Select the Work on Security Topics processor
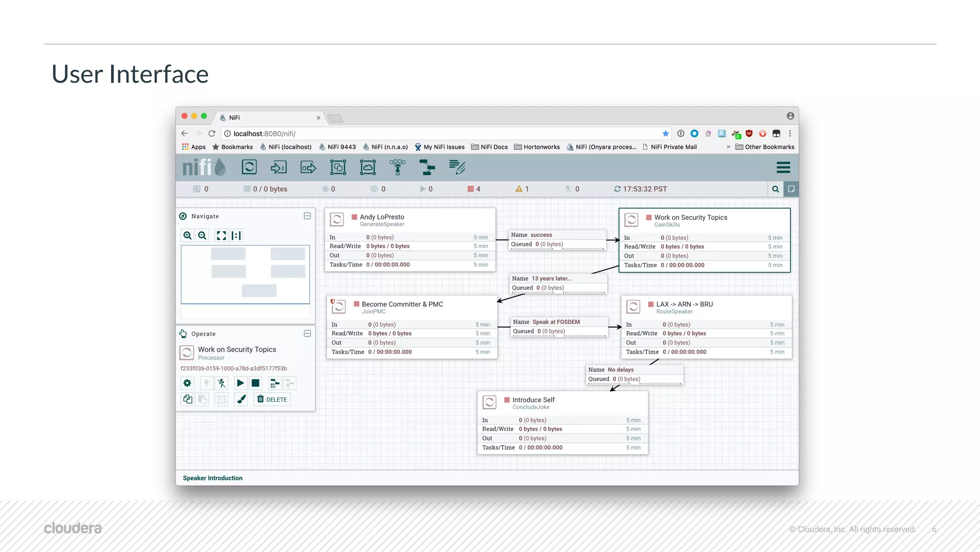This screenshot has height=552, width=980. [704, 240]
